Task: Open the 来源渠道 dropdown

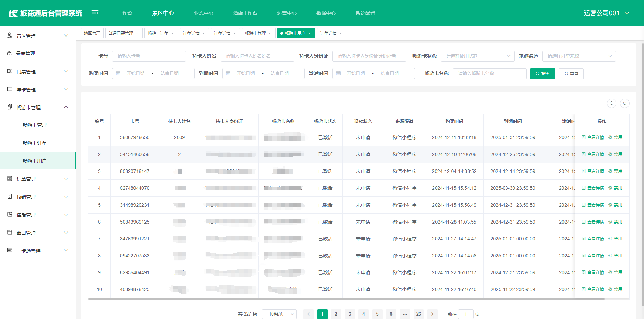Action: (x=579, y=56)
